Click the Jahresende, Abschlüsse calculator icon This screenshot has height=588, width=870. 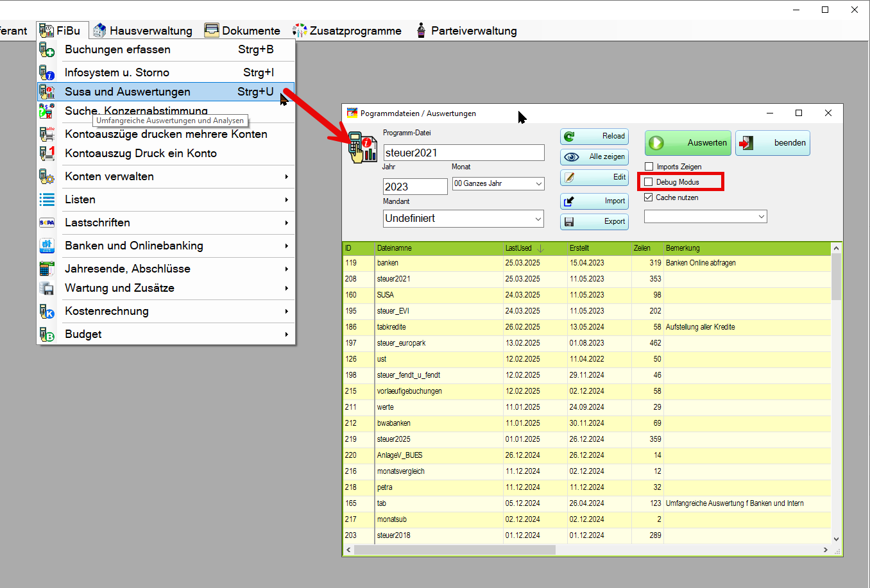[x=47, y=269]
